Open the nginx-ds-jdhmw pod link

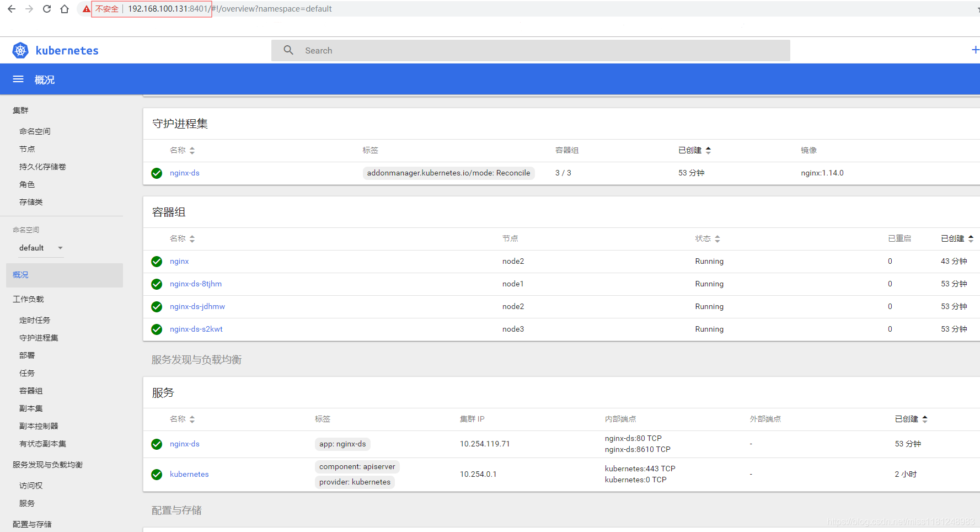pos(197,306)
